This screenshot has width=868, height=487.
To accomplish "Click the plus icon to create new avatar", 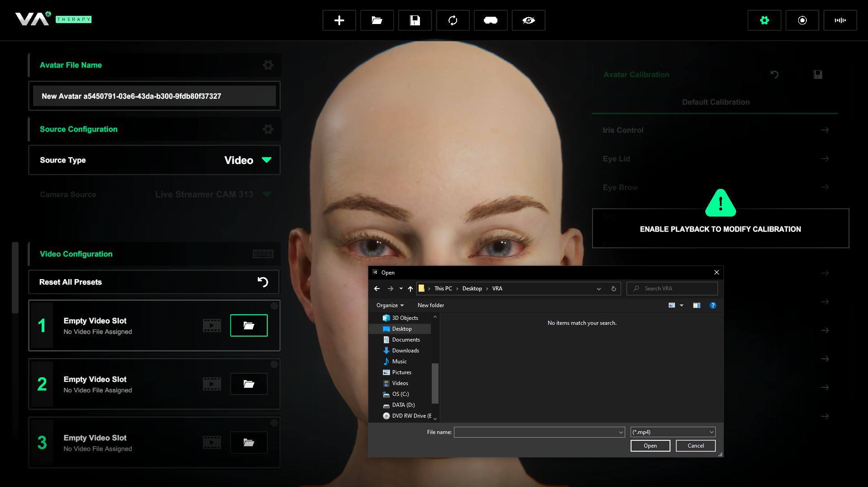I will pos(339,20).
